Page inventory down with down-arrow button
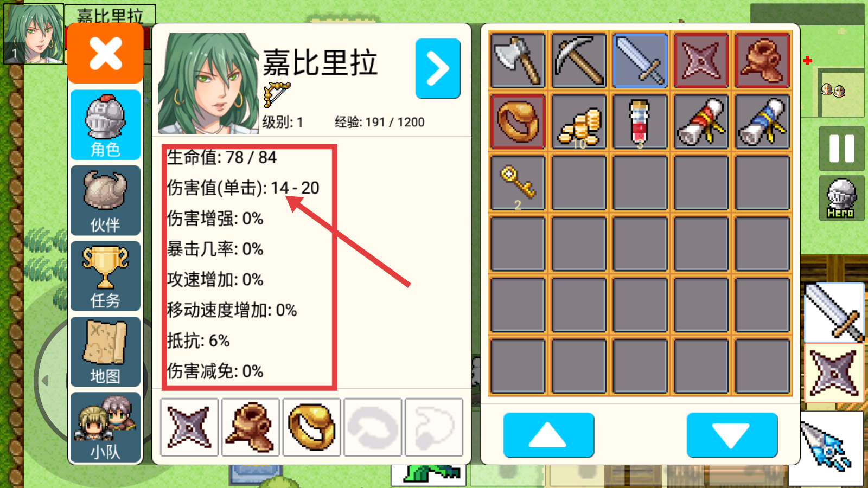Image resolution: width=868 pixels, height=488 pixels. coord(732,435)
